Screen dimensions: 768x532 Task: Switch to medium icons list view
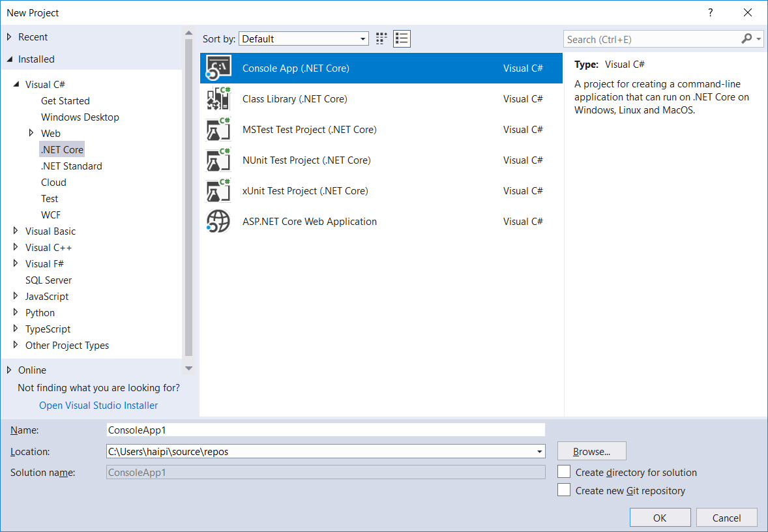pos(402,39)
